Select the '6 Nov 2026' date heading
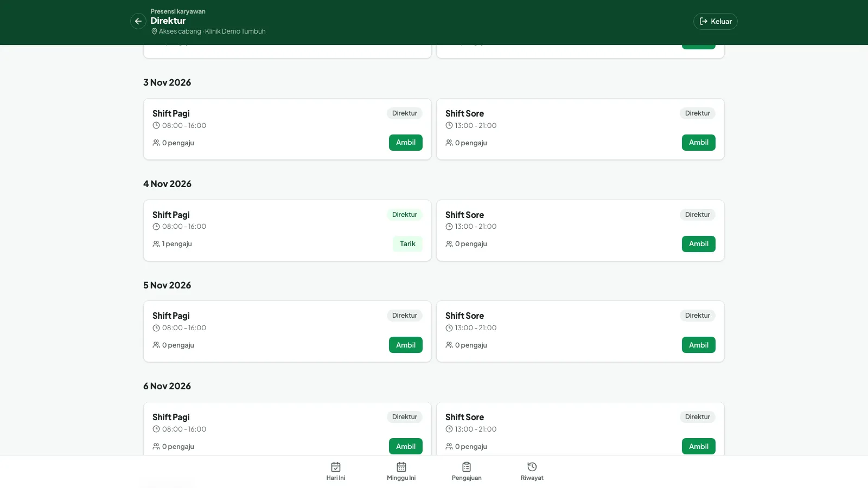The height and width of the screenshot is (488, 868). (x=167, y=386)
